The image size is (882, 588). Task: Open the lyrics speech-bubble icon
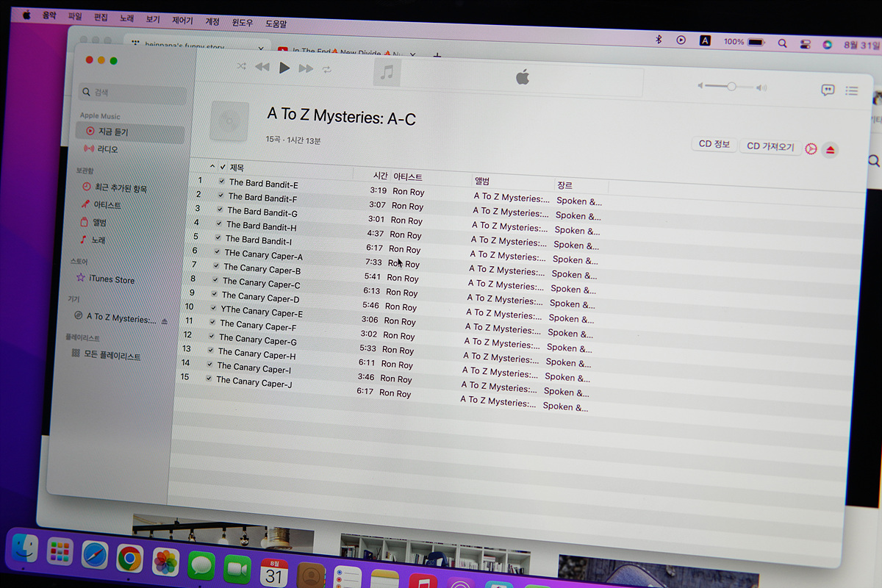click(828, 90)
